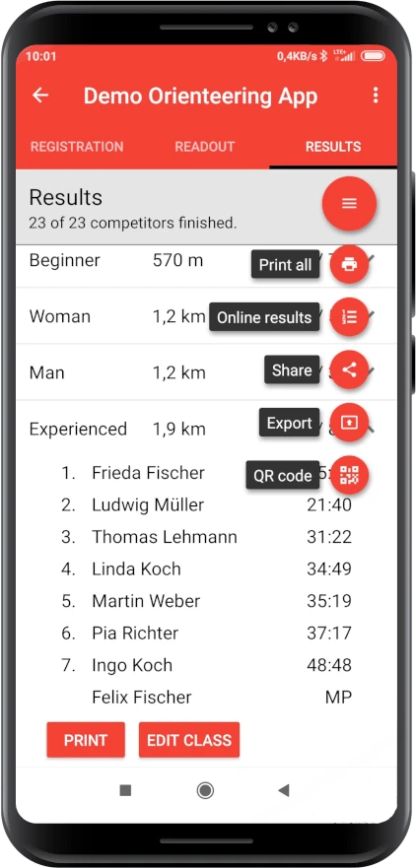Tap the Android back triangle button
This screenshot has height=868, width=416.
[284, 790]
